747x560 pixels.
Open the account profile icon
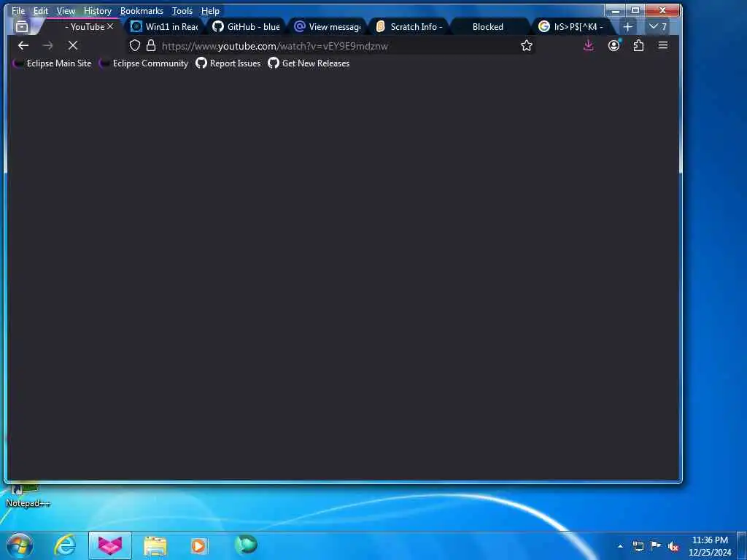pyautogui.click(x=614, y=46)
